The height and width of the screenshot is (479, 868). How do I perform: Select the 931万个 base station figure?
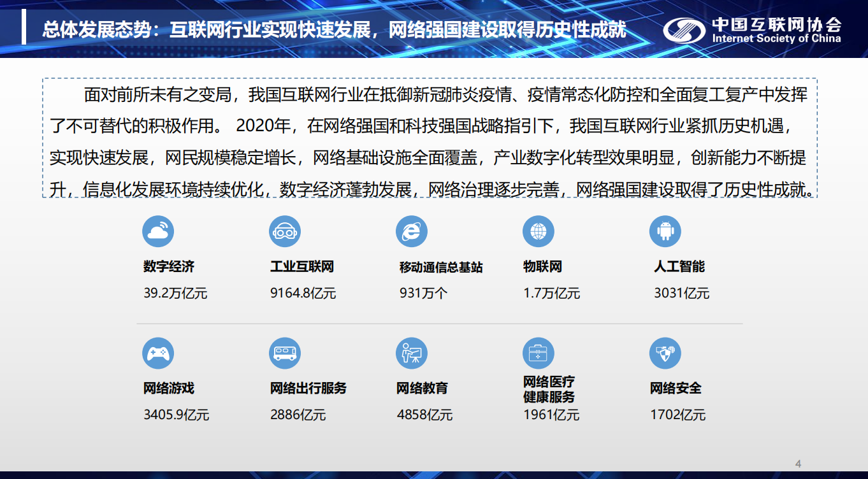tap(424, 293)
